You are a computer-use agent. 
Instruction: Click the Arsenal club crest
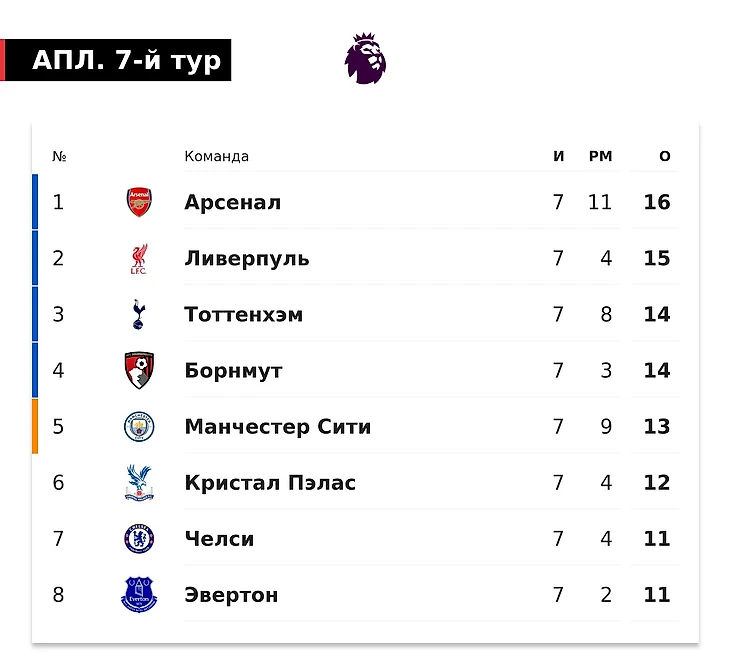click(x=139, y=202)
